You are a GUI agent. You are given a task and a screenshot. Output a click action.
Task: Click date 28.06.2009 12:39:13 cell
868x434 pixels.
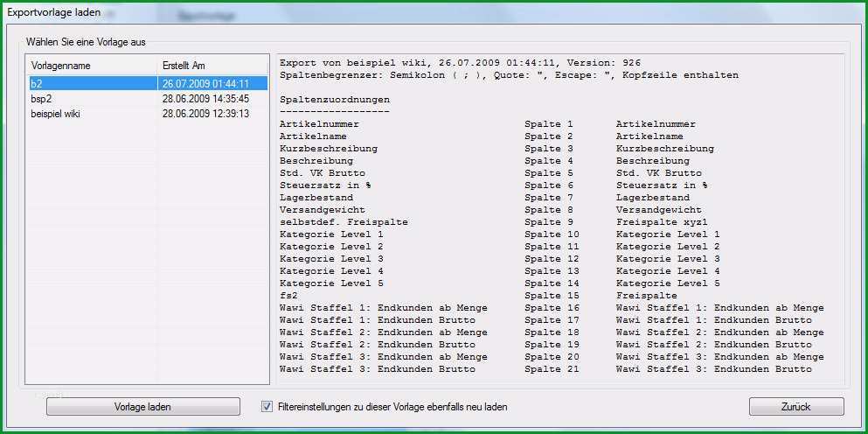205,114
